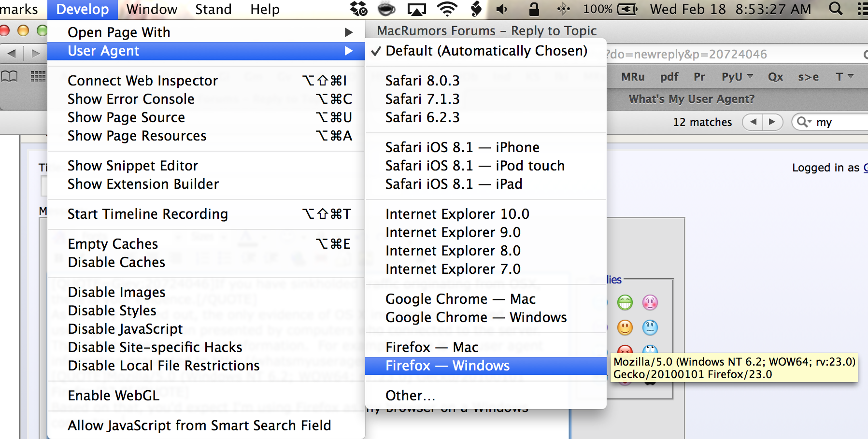Click the Safari forward arrow button

point(35,53)
